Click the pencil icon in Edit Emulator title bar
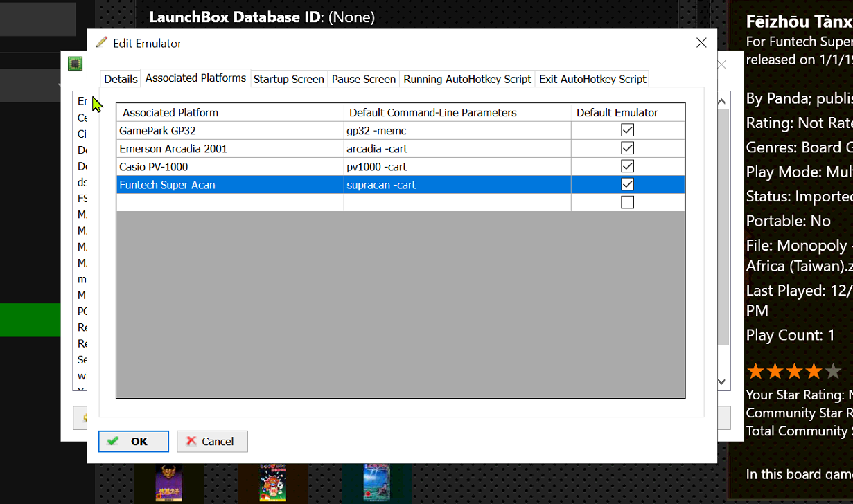Image resolution: width=853 pixels, height=504 pixels. (102, 42)
